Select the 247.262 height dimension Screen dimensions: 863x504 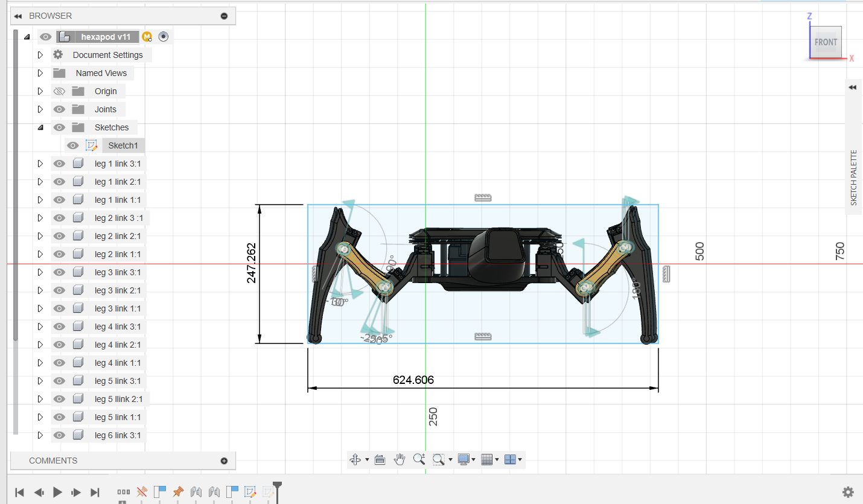(252, 263)
